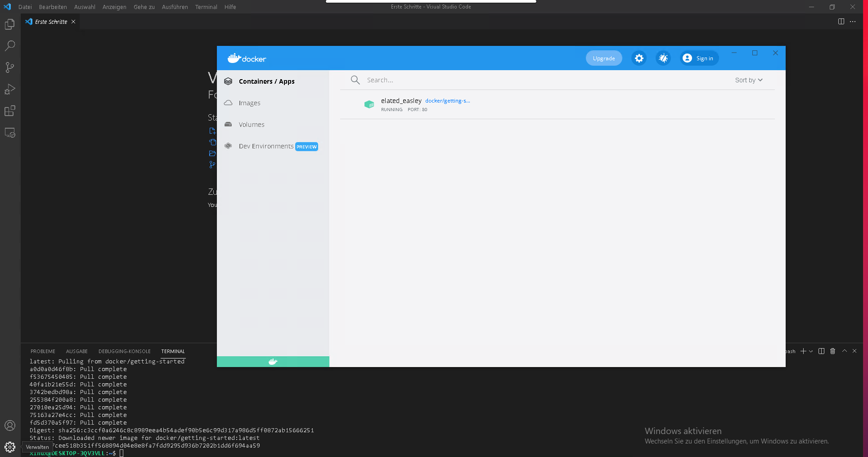Switch to the AUSGABE panel tab

[77, 351]
